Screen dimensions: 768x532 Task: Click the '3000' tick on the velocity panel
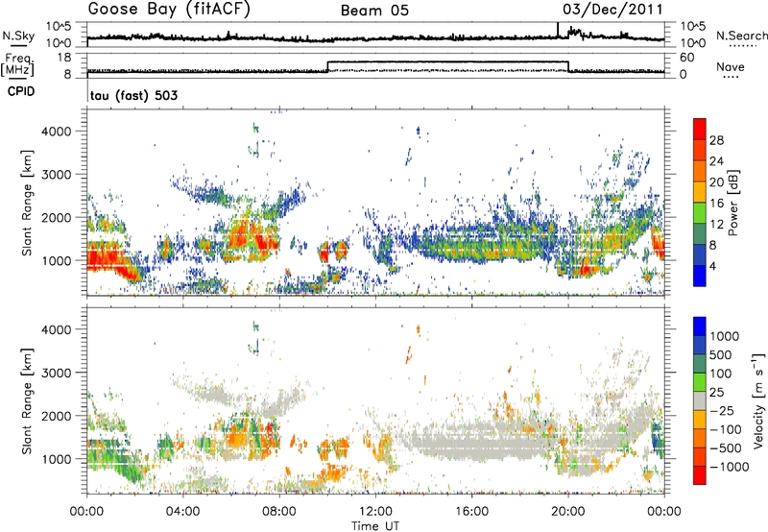[x=57, y=373]
